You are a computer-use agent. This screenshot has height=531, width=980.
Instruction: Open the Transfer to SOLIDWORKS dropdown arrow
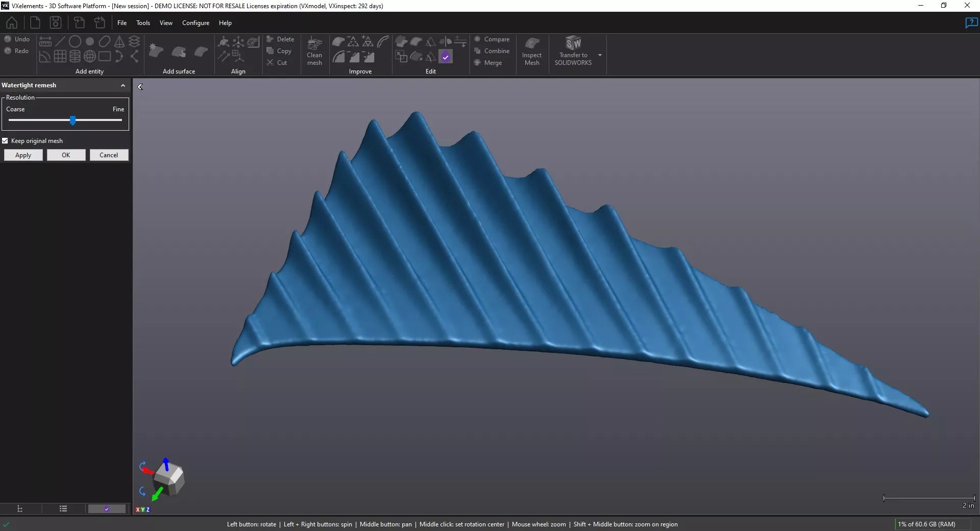tap(600, 55)
